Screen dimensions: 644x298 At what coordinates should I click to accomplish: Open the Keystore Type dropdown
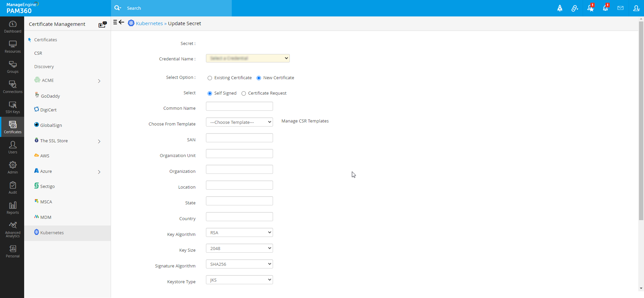point(239,280)
